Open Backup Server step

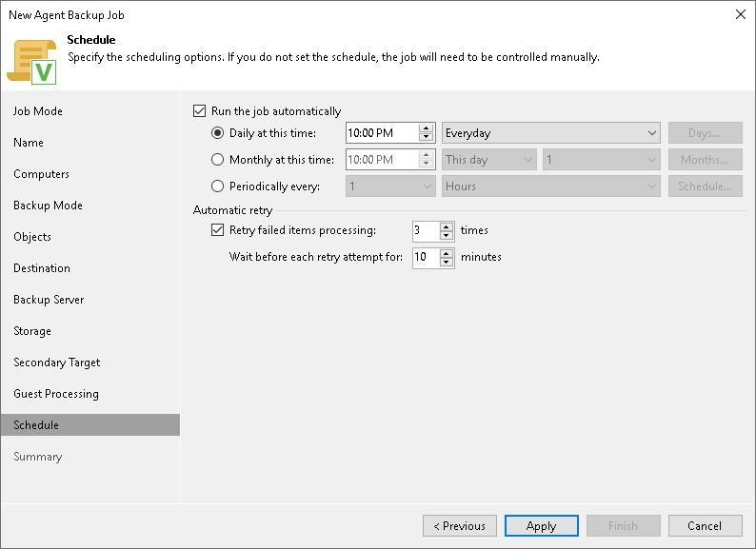point(49,300)
